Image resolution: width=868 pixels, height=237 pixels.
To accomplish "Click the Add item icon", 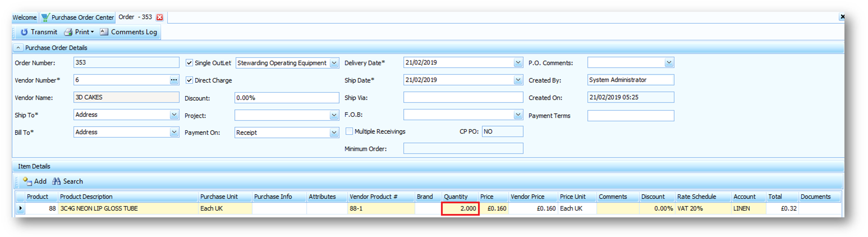I will [x=27, y=181].
